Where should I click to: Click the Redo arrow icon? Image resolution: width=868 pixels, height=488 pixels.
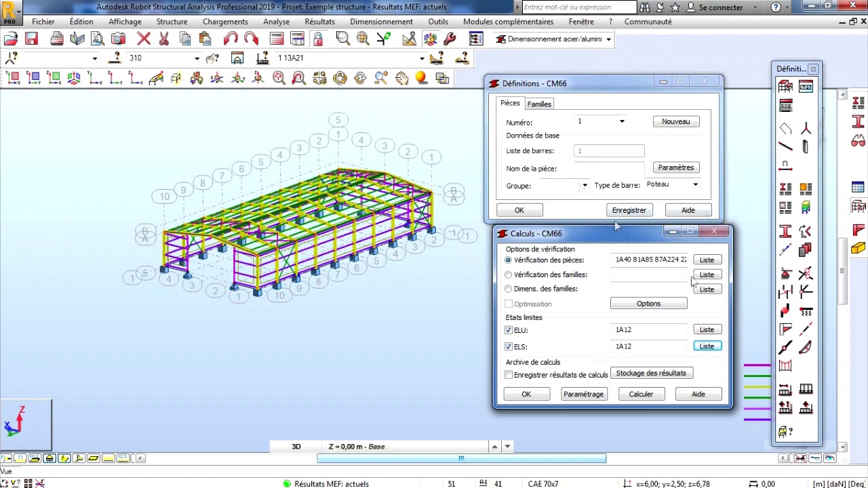251,39
